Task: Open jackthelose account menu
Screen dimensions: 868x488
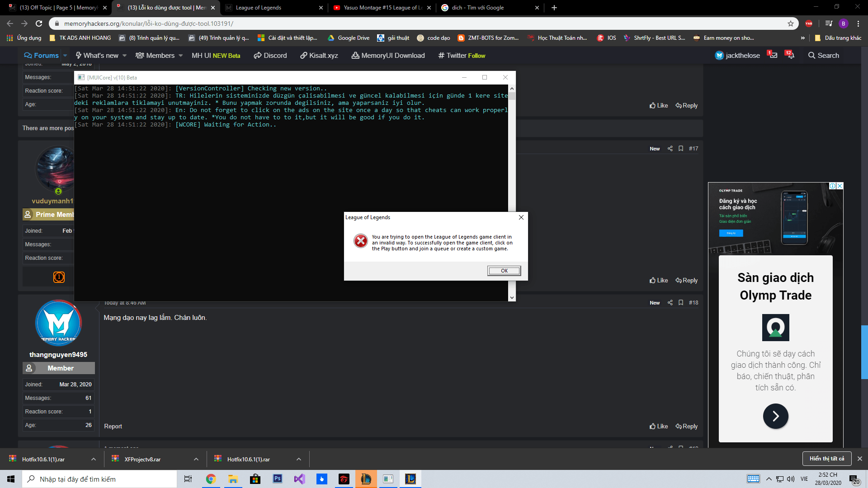Action: pyautogui.click(x=737, y=56)
